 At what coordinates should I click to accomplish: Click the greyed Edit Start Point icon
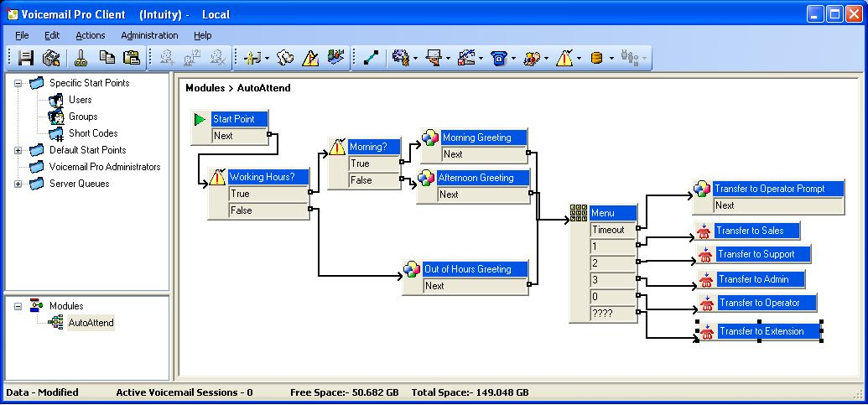(192, 58)
